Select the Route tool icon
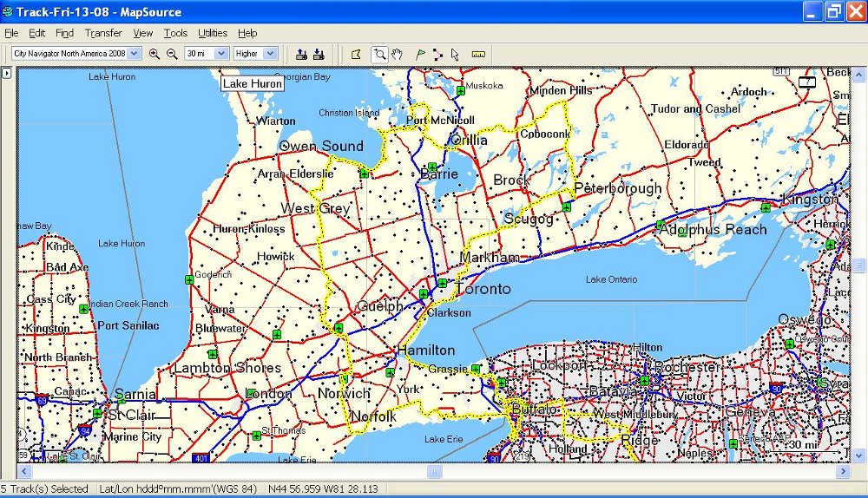 tap(437, 55)
